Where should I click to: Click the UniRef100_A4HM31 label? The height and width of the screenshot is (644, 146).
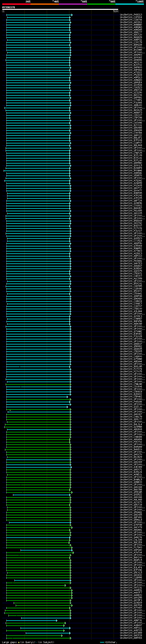(131, 590)
